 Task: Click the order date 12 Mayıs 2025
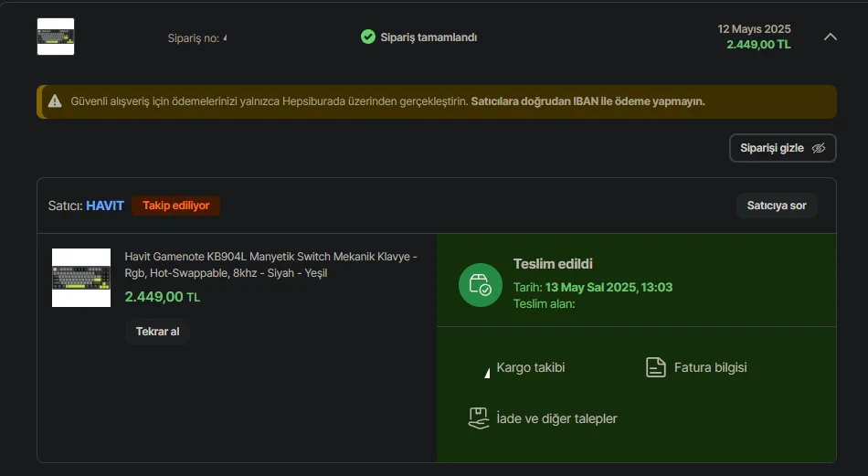pyautogui.click(x=754, y=29)
